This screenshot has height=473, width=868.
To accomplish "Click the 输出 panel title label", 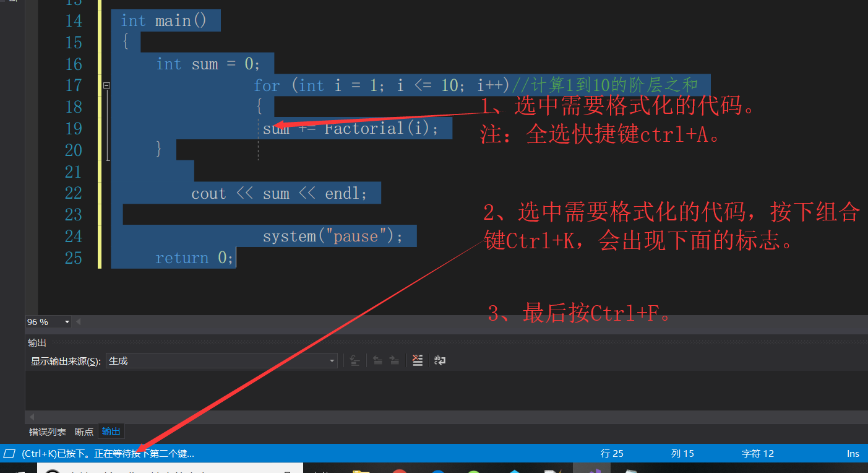I will [37, 342].
